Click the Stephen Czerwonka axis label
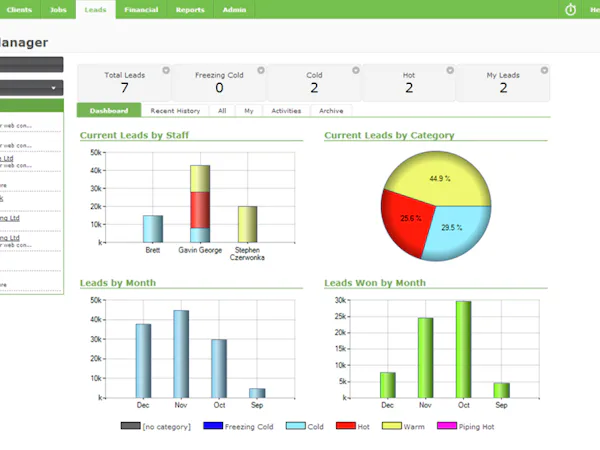The width and height of the screenshot is (600, 450). [247, 254]
